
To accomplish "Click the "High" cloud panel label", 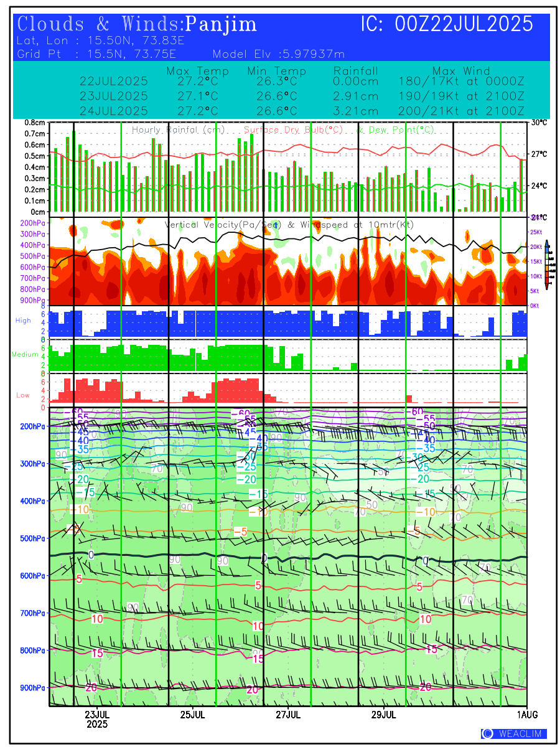I will [x=23, y=320].
